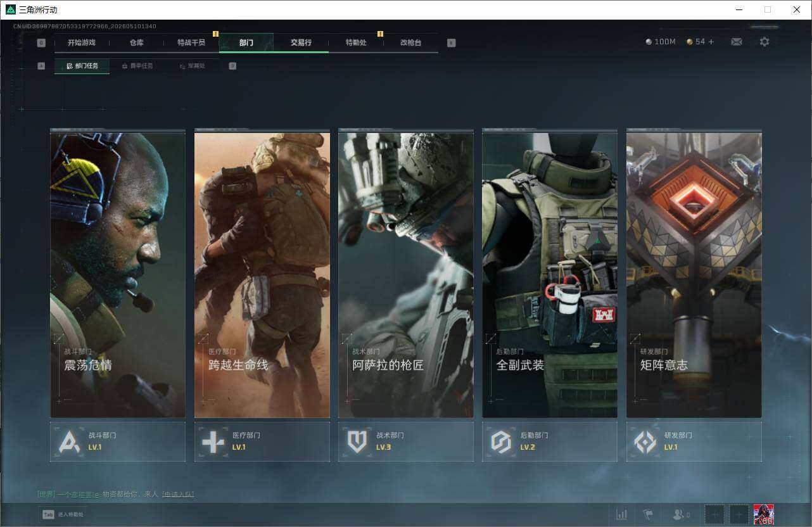Switch to the 特勤处 tab
This screenshot has height=527, width=812.
pos(356,42)
